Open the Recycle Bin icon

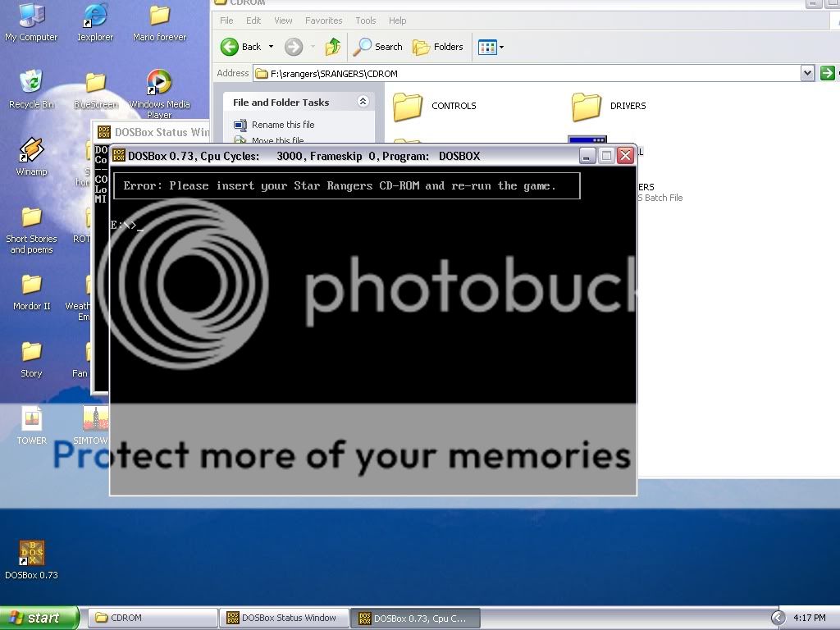pos(31,89)
